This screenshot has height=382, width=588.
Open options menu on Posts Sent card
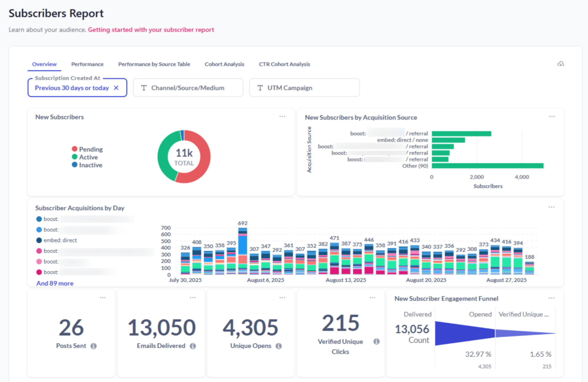(x=103, y=297)
